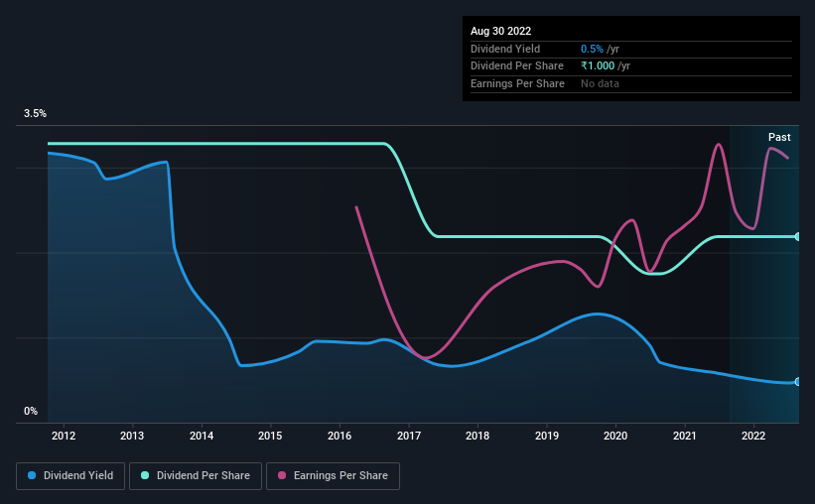
Task: Select the 2022 x-axis label
Action: [x=753, y=436]
